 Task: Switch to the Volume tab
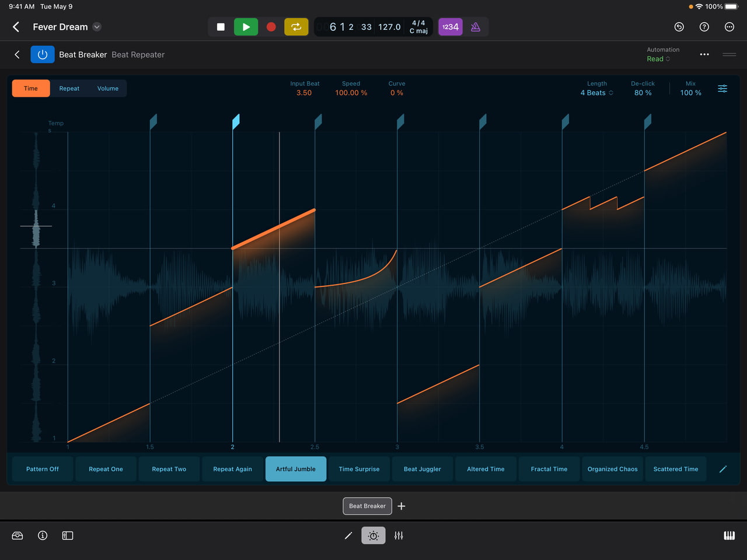[107, 88]
